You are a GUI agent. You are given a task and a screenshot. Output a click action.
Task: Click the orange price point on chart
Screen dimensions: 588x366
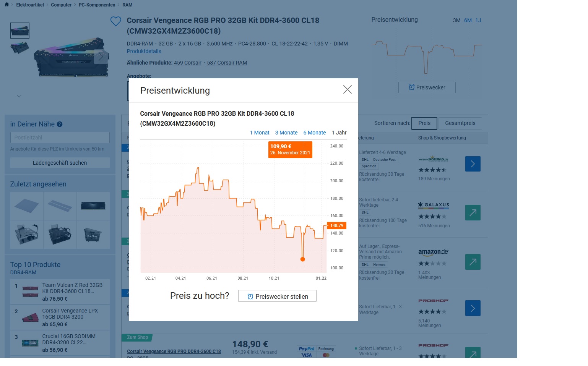pyautogui.click(x=303, y=259)
